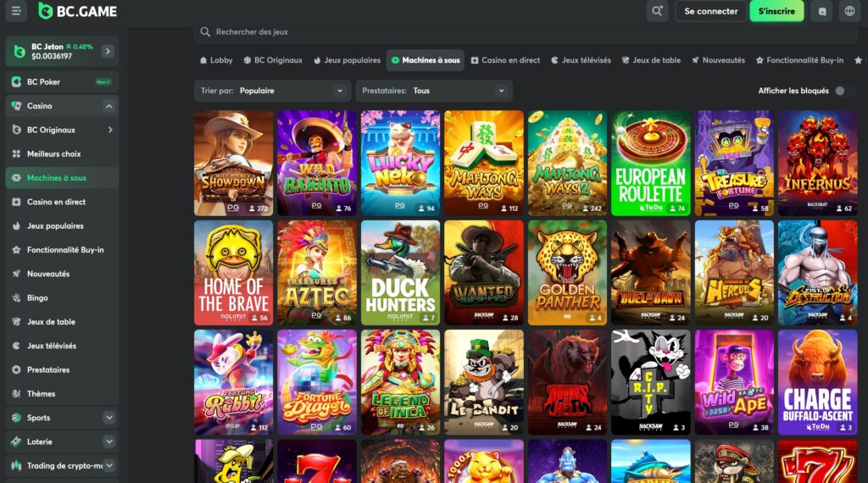The image size is (868, 483).
Task: Click the Lobby home icon in tabs
Action: pos(203,60)
